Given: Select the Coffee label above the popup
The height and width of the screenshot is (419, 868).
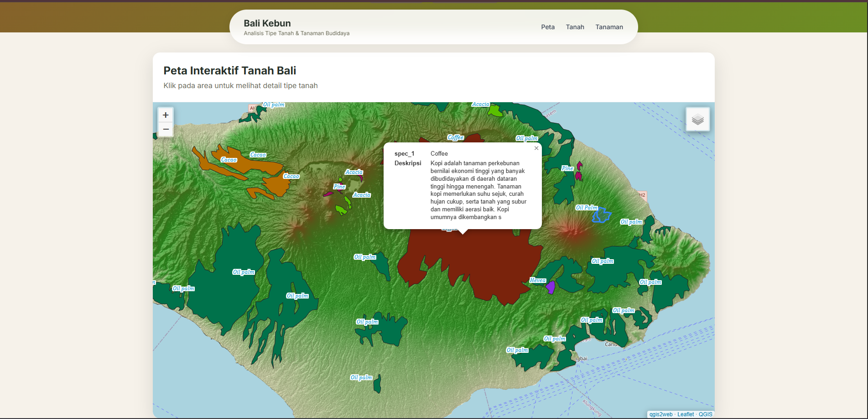Looking at the screenshot, I should (455, 137).
